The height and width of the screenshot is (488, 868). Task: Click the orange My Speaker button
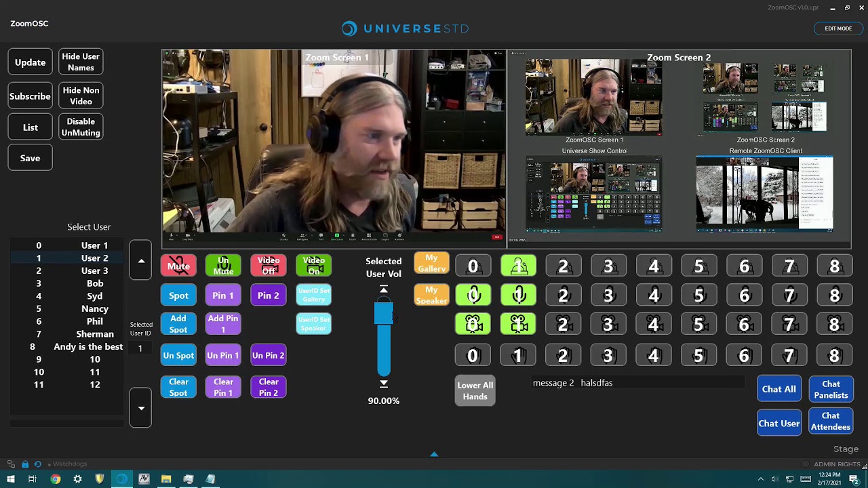(x=431, y=295)
